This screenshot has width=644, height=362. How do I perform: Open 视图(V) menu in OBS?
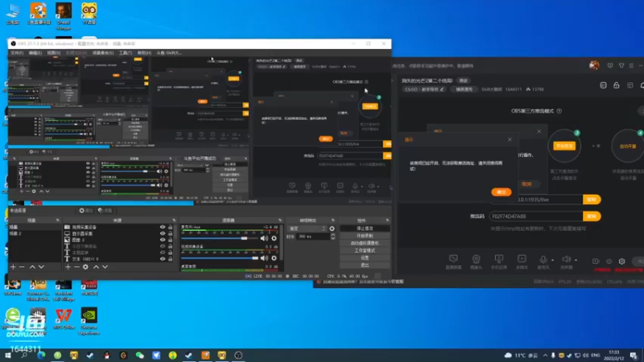point(53,53)
